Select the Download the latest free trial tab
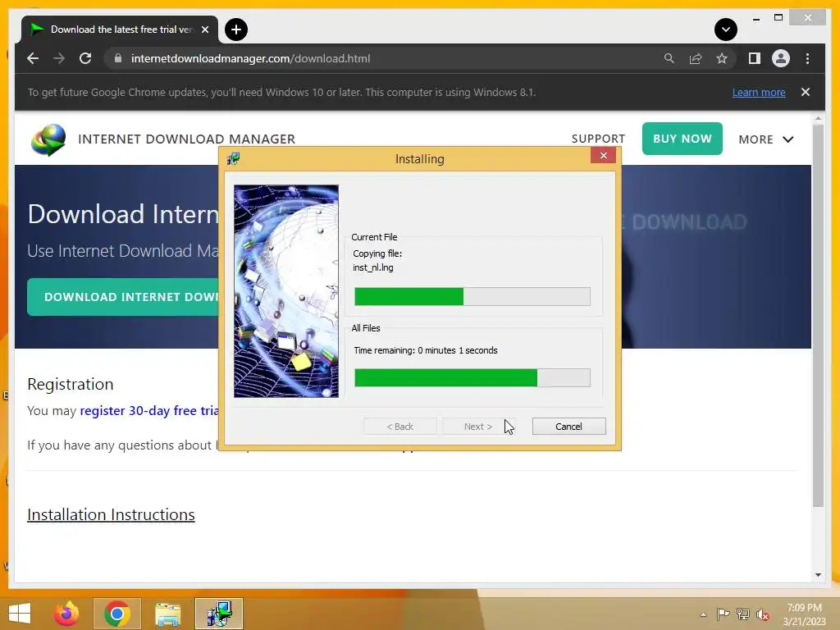Viewport: 840px width, 630px height. 120,30
